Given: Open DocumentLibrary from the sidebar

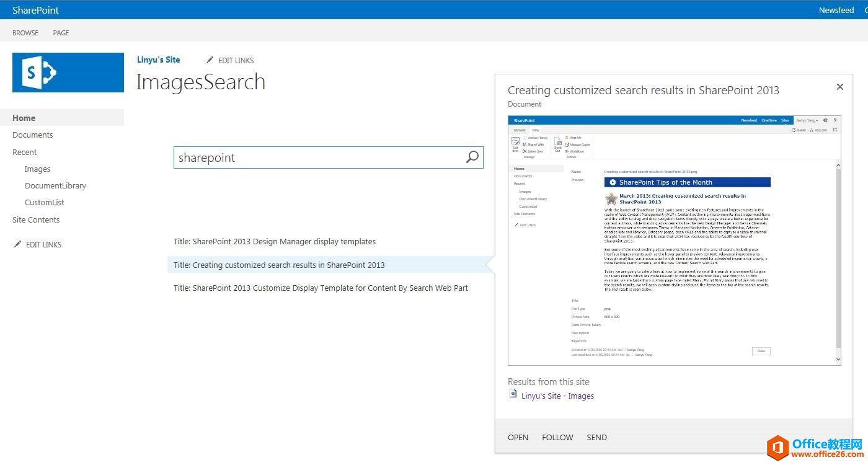Looking at the screenshot, I should point(55,185).
